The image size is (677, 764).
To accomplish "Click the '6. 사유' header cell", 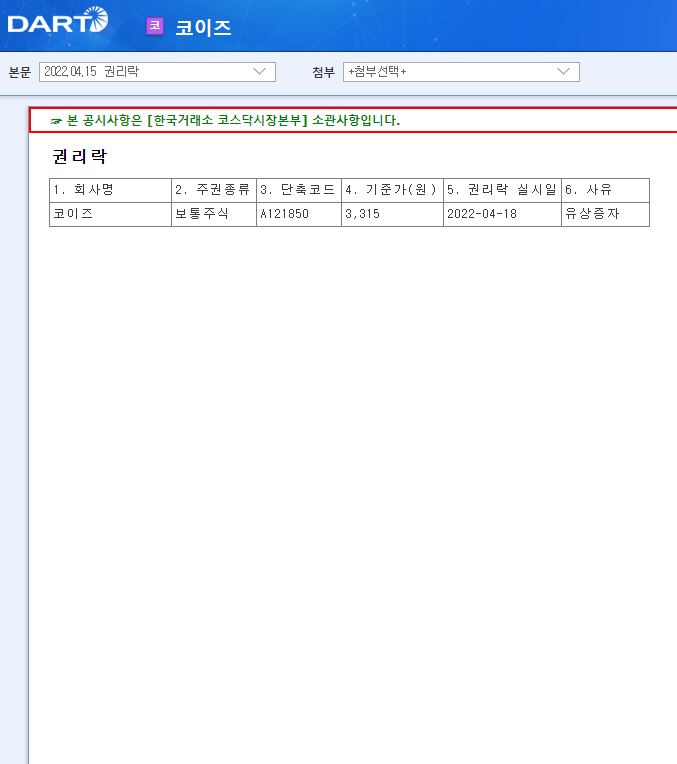I will (x=605, y=190).
